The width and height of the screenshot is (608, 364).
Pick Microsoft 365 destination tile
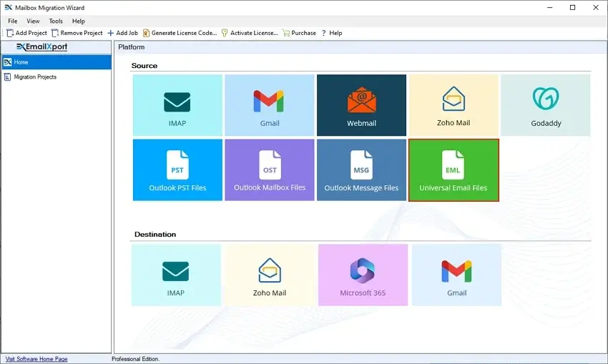click(x=363, y=275)
